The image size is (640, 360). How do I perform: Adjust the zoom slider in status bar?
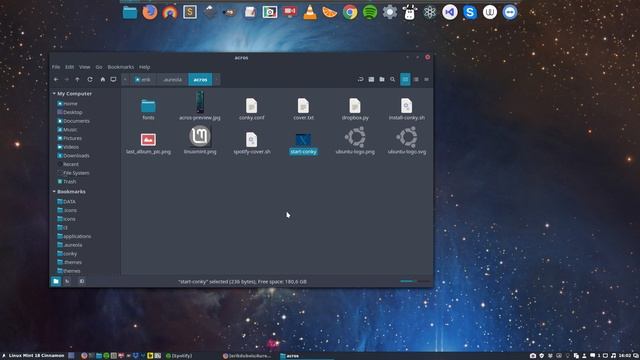pos(415,281)
